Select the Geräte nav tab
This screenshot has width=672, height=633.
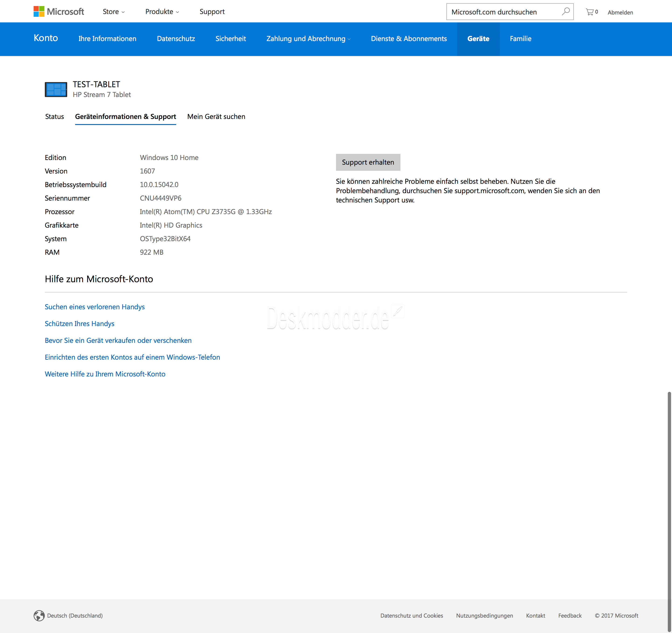(478, 39)
